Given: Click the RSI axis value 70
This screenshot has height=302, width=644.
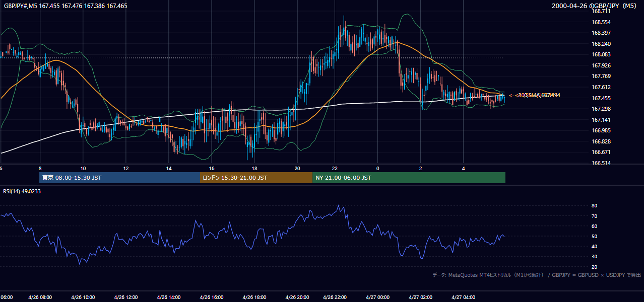Looking at the screenshot, I should coord(594,216).
